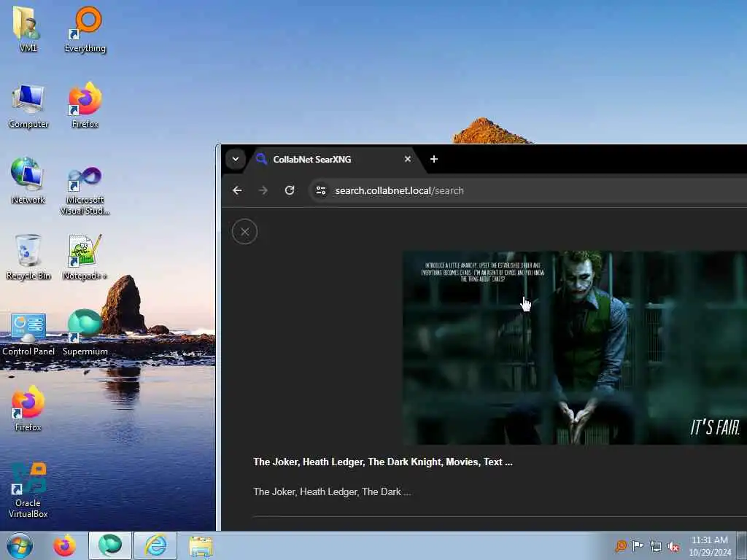Screen dimensions: 747x560
Task: Close the image detail view
Action: tap(244, 231)
